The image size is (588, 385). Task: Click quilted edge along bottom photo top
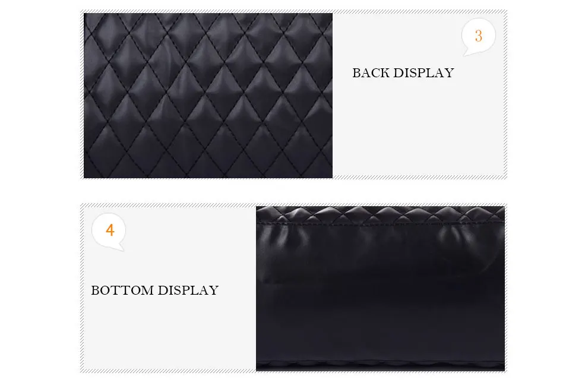(x=380, y=214)
